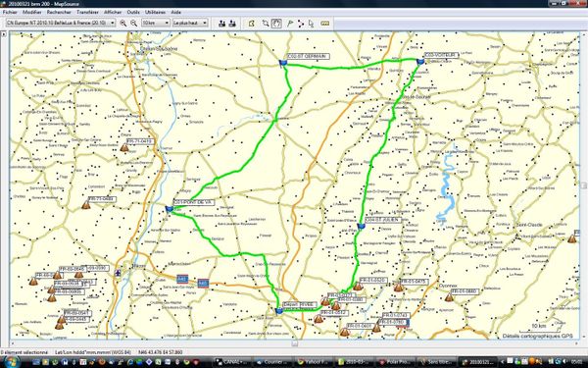Select the zoom tool with magnifier rectangle
Screen dimensions: 588x368
pos(266,24)
